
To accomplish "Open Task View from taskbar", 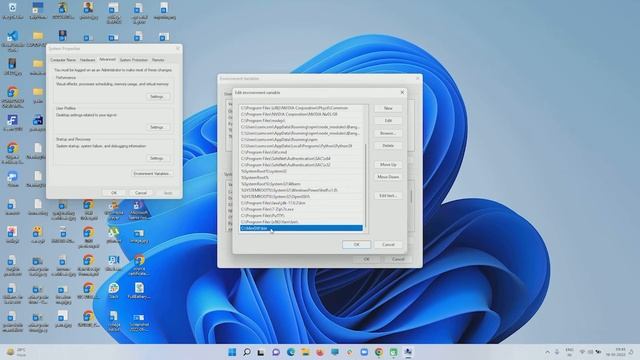I will (261, 352).
